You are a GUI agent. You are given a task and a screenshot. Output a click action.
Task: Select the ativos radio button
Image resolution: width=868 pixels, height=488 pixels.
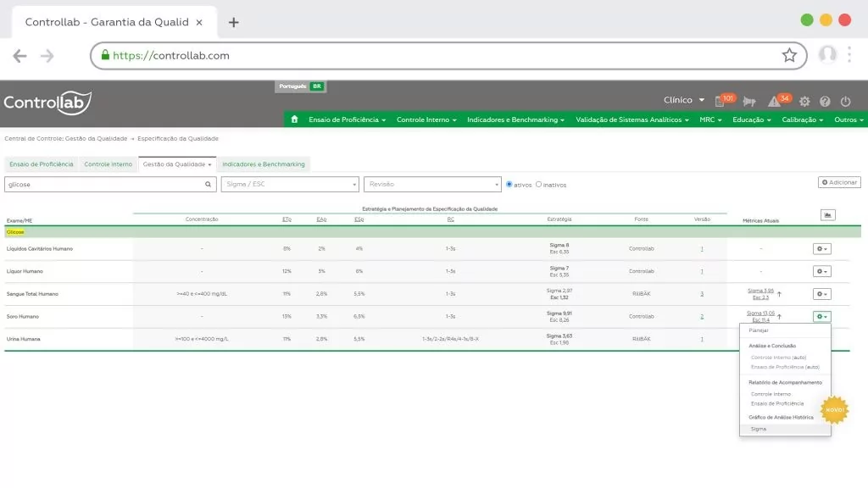509,184
